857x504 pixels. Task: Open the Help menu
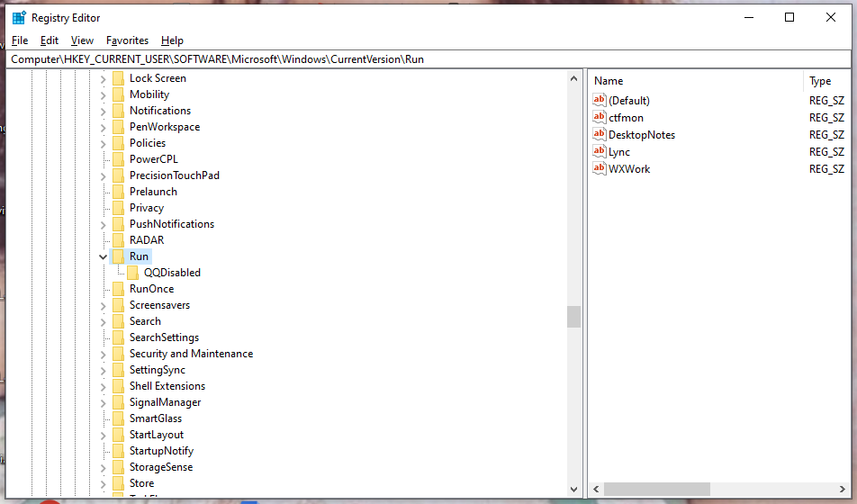point(172,40)
